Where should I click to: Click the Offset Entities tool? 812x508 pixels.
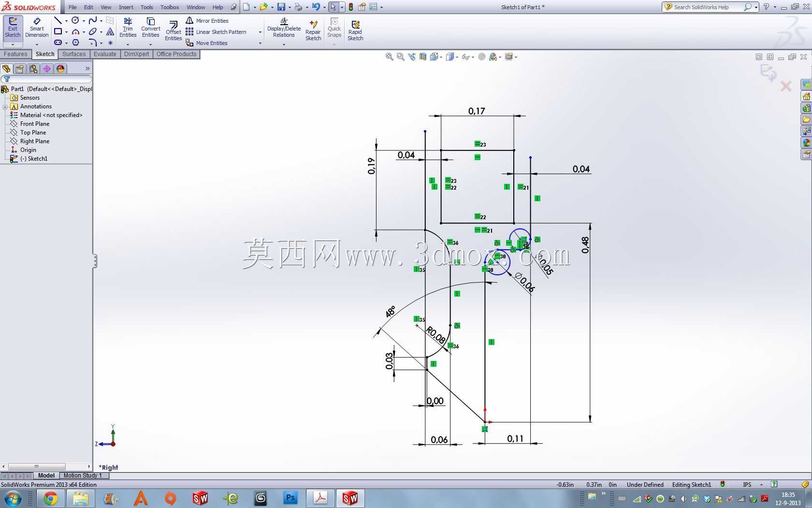(173, 30)
